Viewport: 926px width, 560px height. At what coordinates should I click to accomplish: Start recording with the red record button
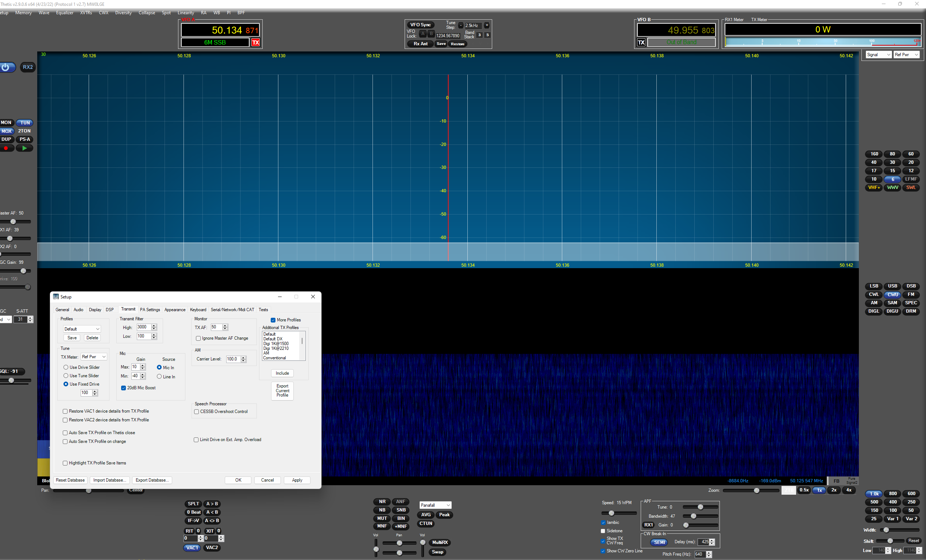[6, 148]
